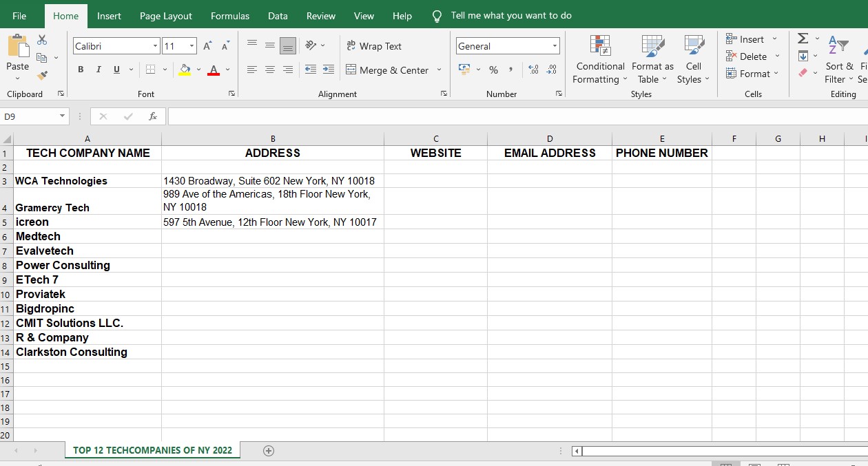Open Tell me what you want to do
The width and height of the screenshot is (868, 466).
point(511,16)
